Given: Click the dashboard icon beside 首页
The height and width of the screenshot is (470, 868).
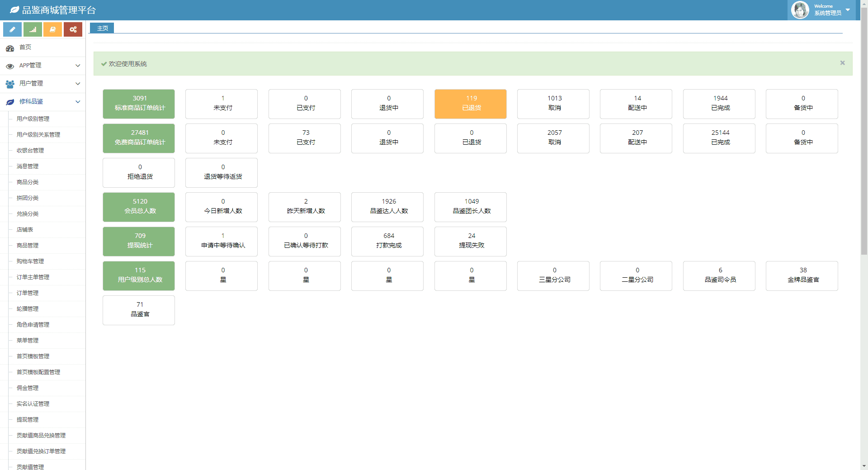Looking at the screenshot, I should point(10,48).
